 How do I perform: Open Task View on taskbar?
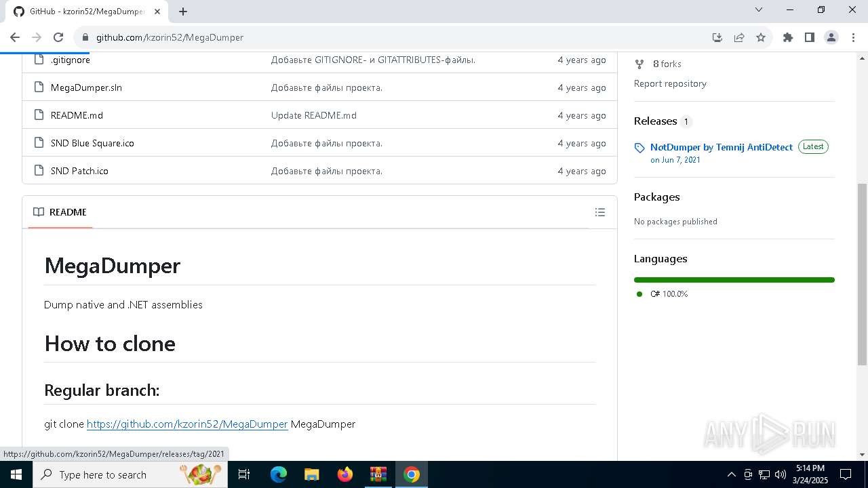click(244, 474)
